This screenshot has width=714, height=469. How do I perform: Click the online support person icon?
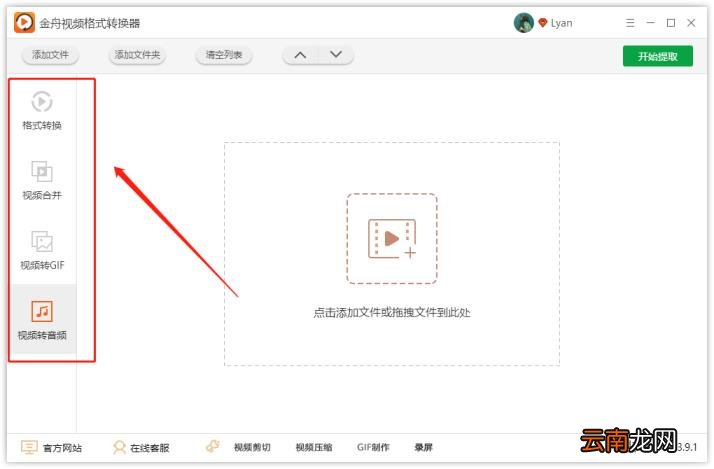click(119, 447)
